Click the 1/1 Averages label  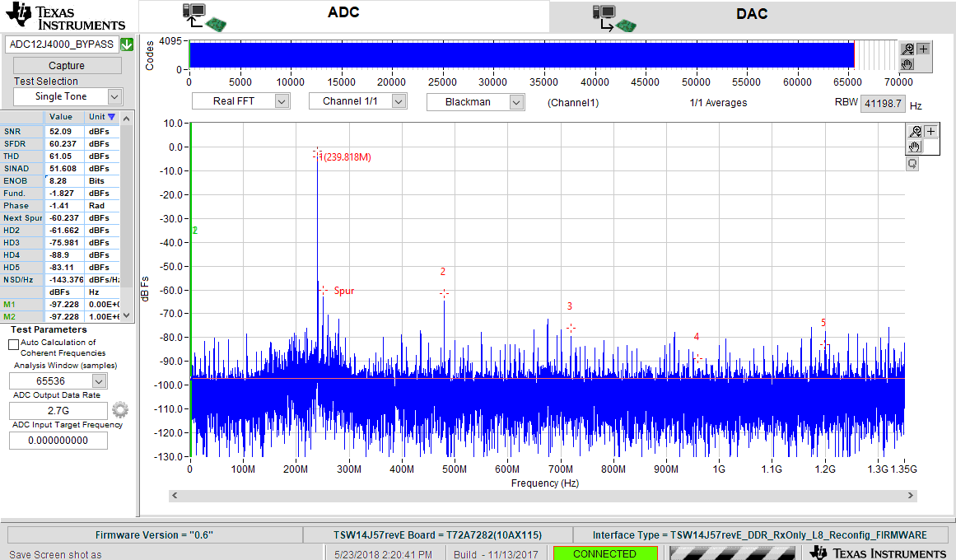pos(718,102)
